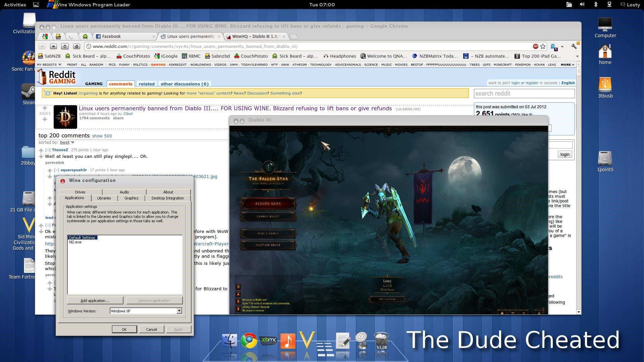644x362 pixels.
Task: Open the mail dock icon
Action: click(x=362, y=340)
